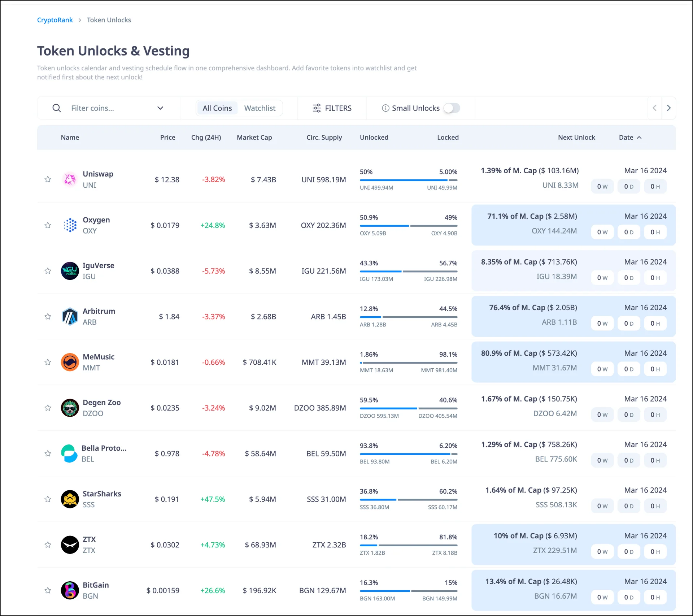Click the Small Unlocks info icon
The height and width of the screenshot is (616, 693).
385,108
